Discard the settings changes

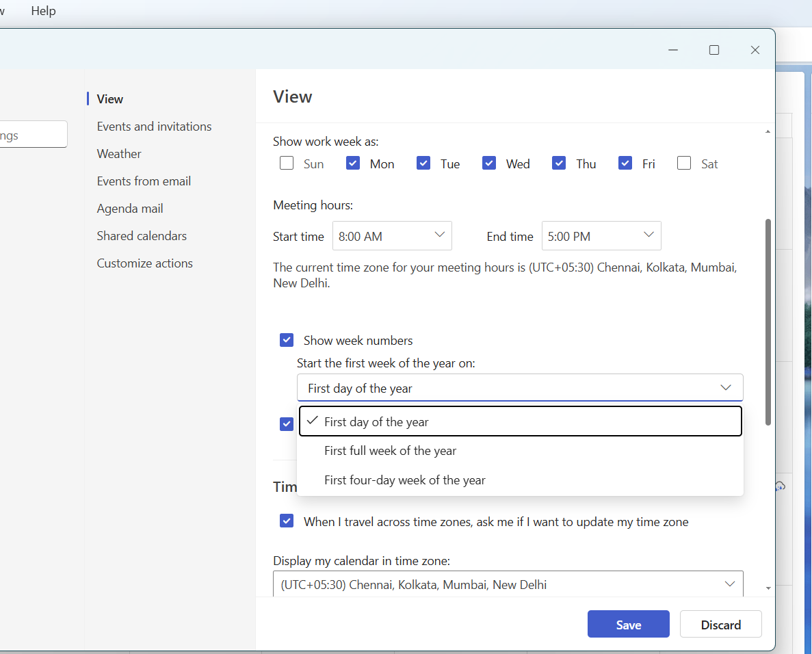pos(721,625)
